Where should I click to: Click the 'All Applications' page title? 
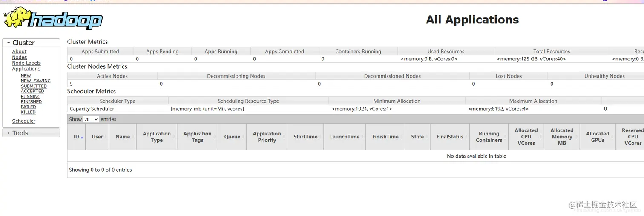(x=472, y=20)
